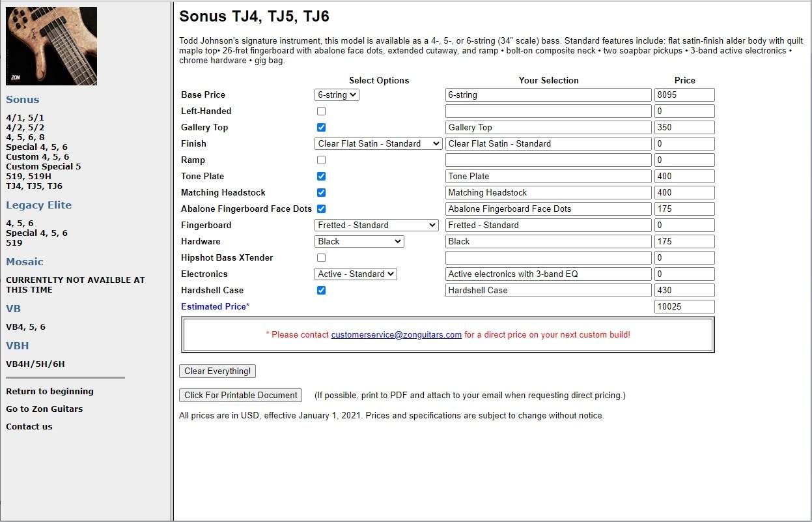
Task: Open Legacy Elite Special 4, 5, 6 link
Action: click(36, 233)
